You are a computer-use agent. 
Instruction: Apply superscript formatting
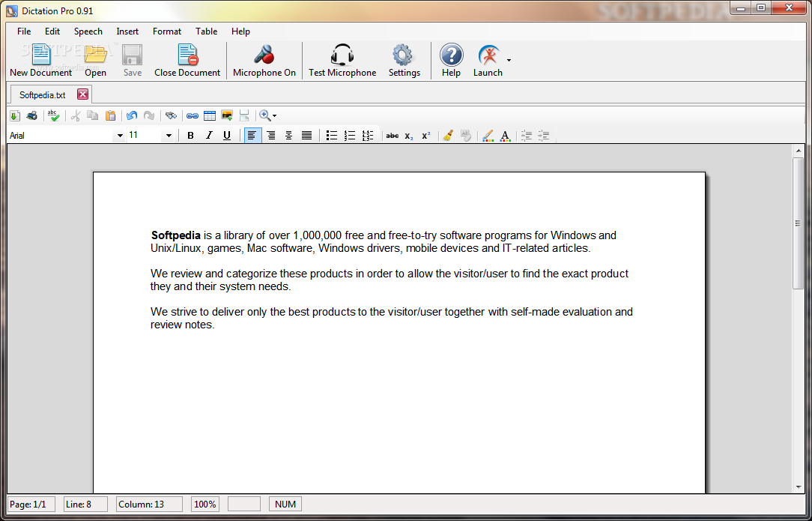[x=426, y=136]
